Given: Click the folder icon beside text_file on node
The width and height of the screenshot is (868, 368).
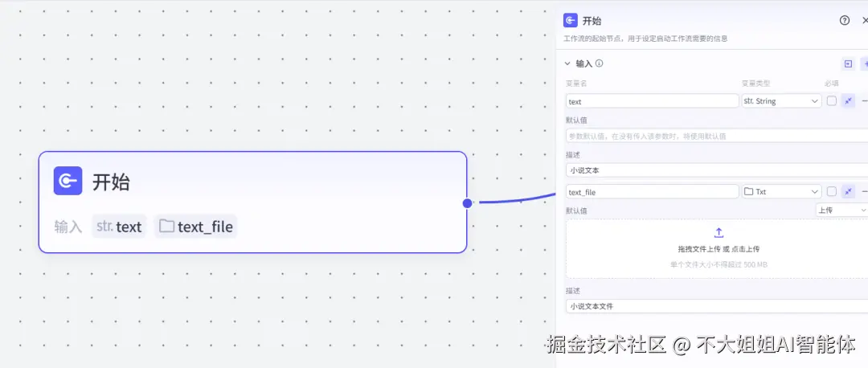Looking at the screenshot, I should point(166,227).
